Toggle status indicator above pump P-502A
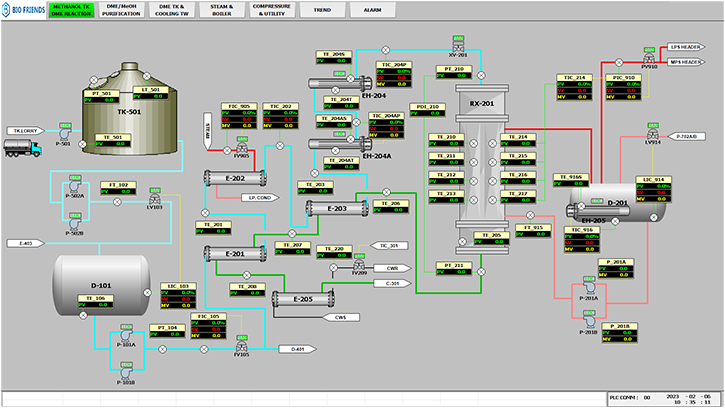Screen dimensions: 725x408 click(75, 178)
